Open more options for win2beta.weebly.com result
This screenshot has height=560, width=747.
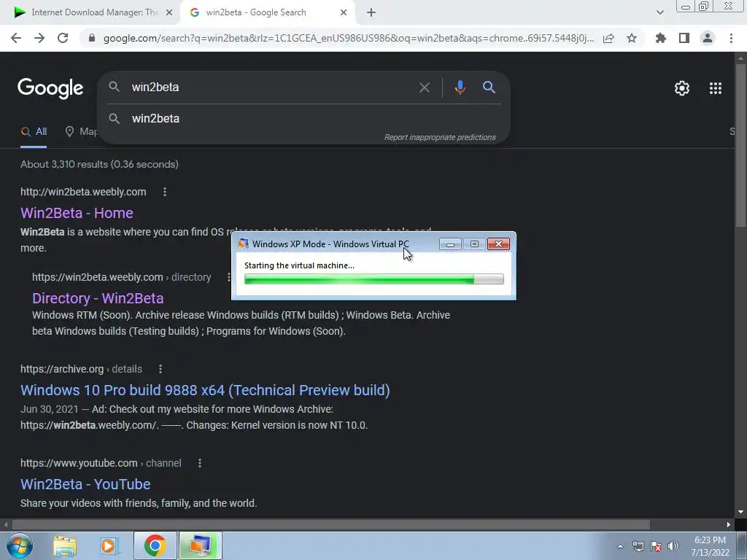[x=165, y=192]
